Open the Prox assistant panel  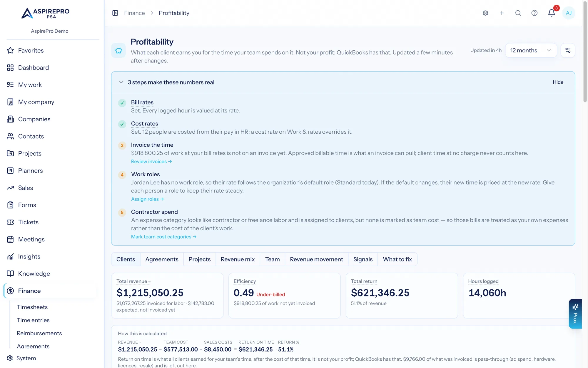coord(575,314)
